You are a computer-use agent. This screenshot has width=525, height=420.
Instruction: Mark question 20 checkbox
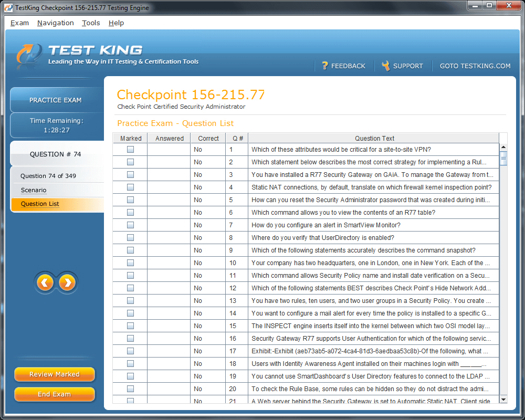coord(131,389)
